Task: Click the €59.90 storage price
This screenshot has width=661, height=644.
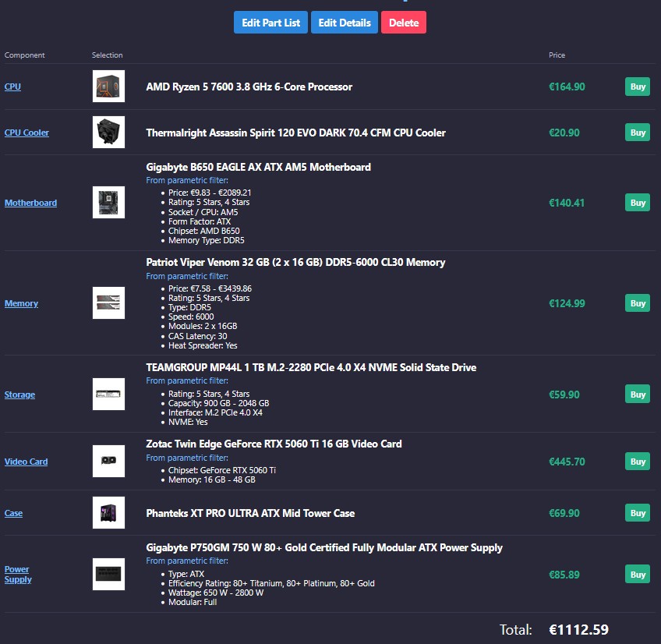Action: (564, 395)
